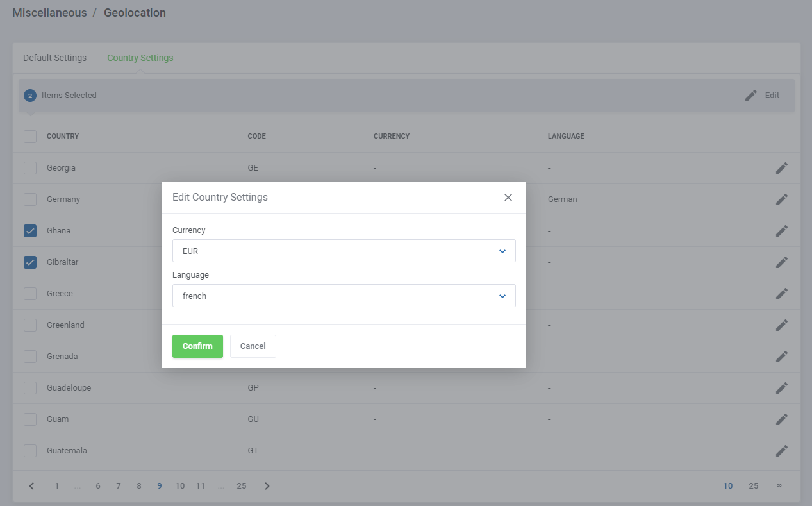The width and height of the screenshot is (812, 506).
Task: Open edit for Greece using pencil icon
Action: coord(781,294)
